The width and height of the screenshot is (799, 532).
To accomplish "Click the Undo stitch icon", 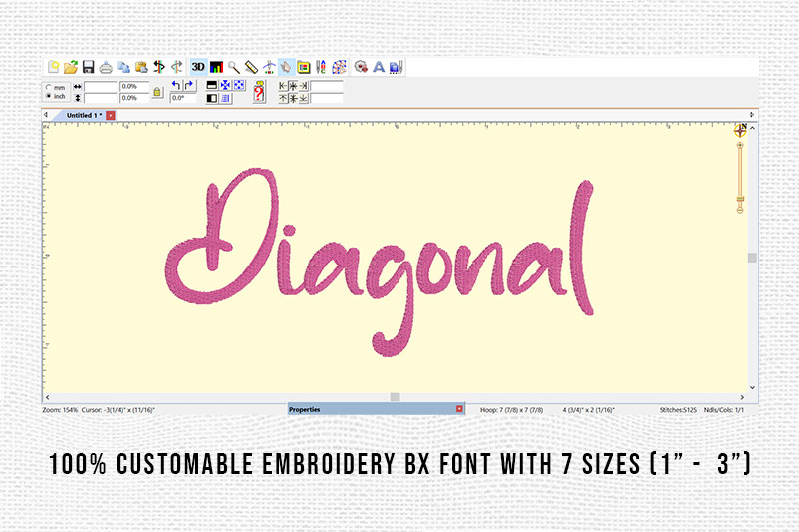I will [x=159, y=67].
